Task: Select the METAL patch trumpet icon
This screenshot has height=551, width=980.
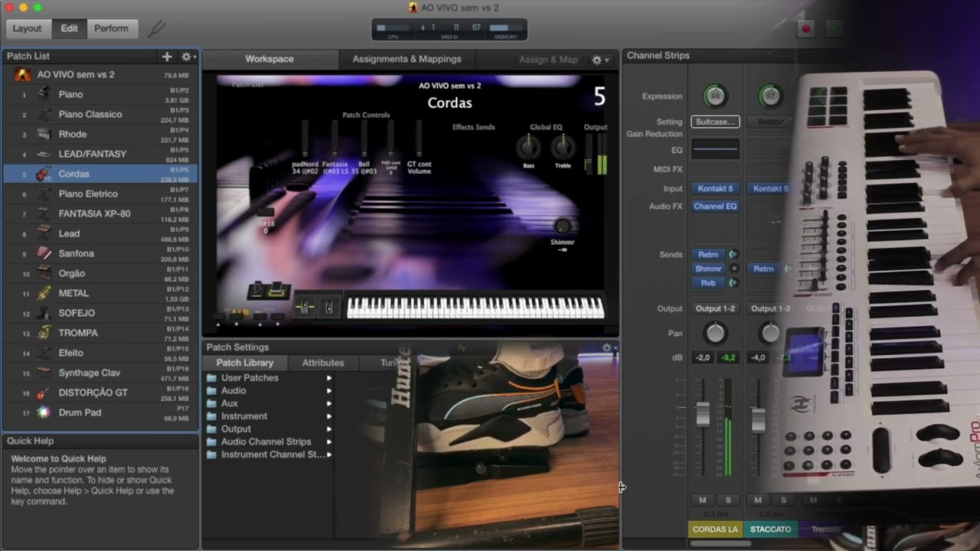Action: pyautogui.click(x=44, y=293)
